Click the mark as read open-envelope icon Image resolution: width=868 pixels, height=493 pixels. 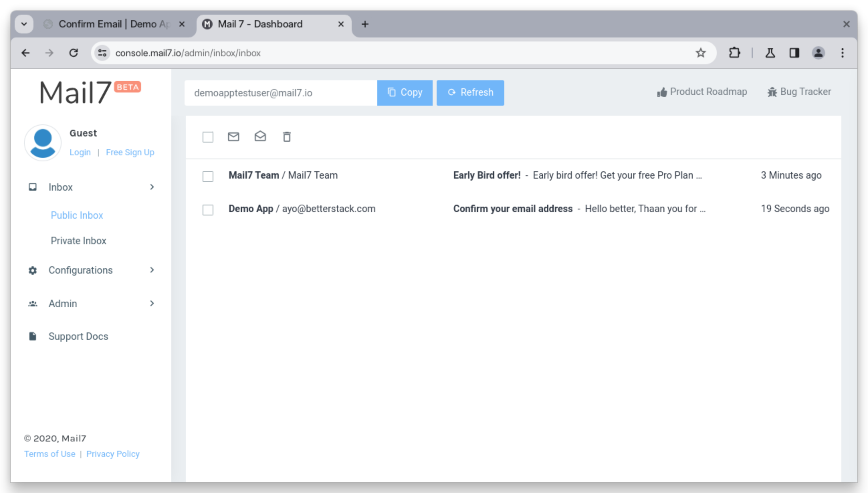260,136
